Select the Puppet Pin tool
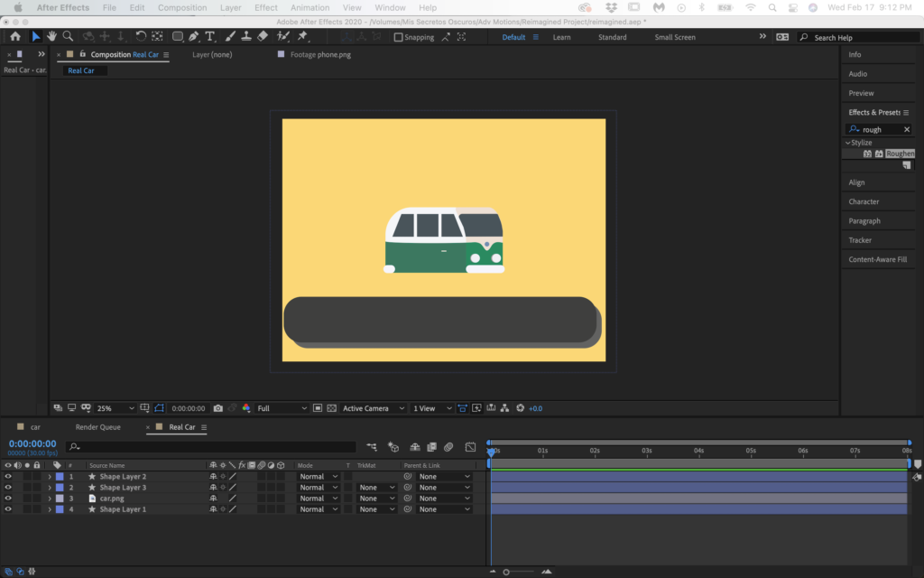Screen dimensions: 924x578 (x=302, y=37)
